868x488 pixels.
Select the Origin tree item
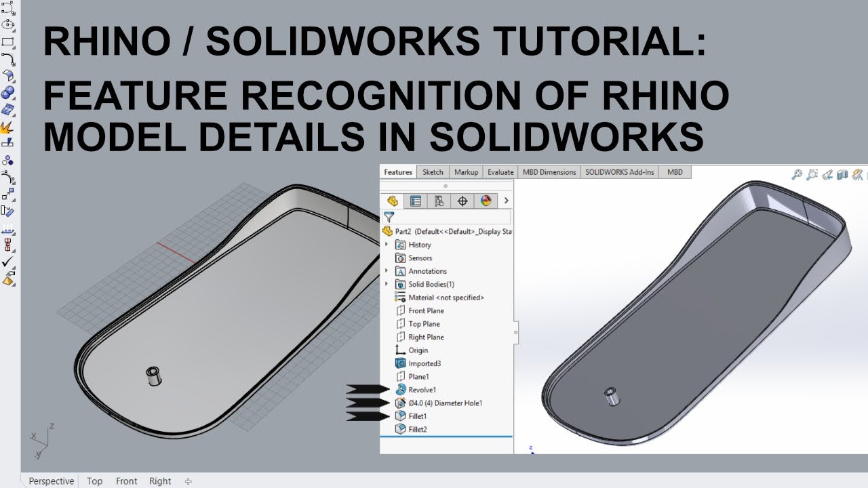[412, 350]
